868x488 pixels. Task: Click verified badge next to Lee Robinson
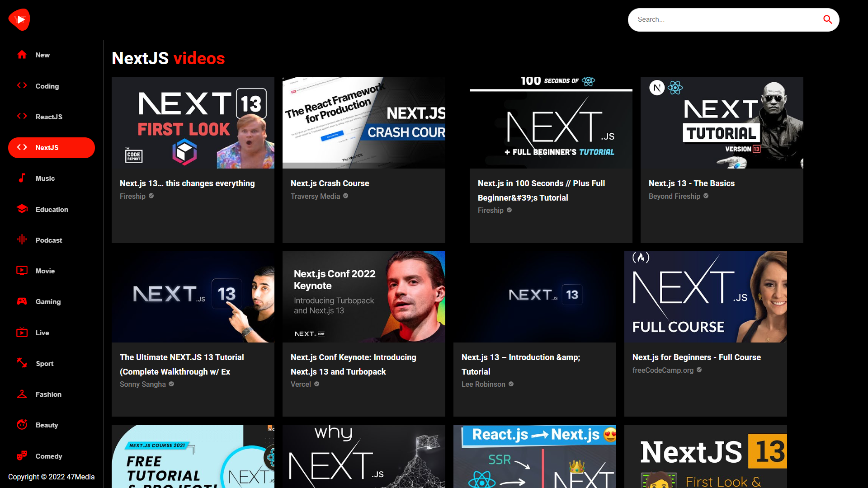click(x=511, y=384)
